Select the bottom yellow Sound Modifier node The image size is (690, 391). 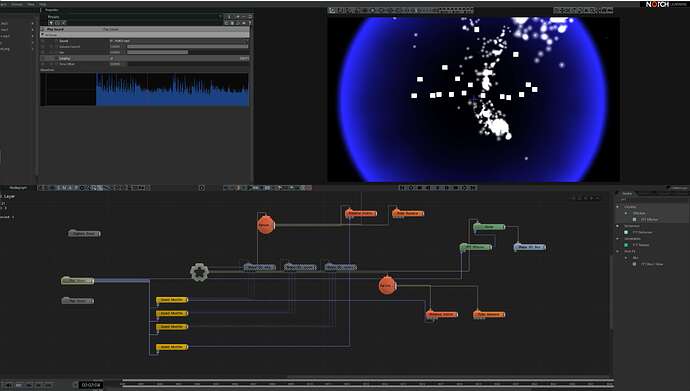coord(172,347)
